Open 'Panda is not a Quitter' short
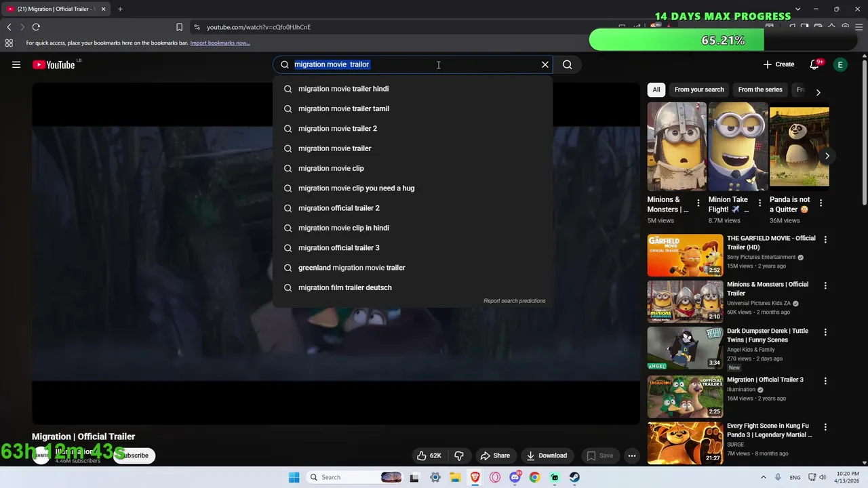Viewport: 868px width, 488px height. tap(799, 146)
